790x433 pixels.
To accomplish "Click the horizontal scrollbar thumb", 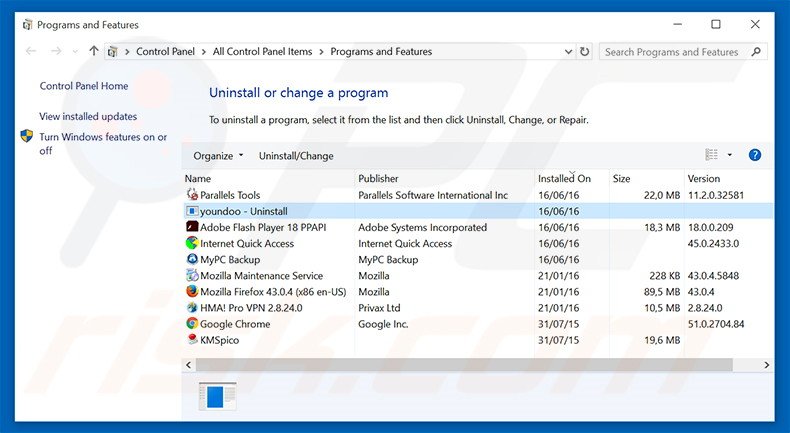I will [464, 364].
